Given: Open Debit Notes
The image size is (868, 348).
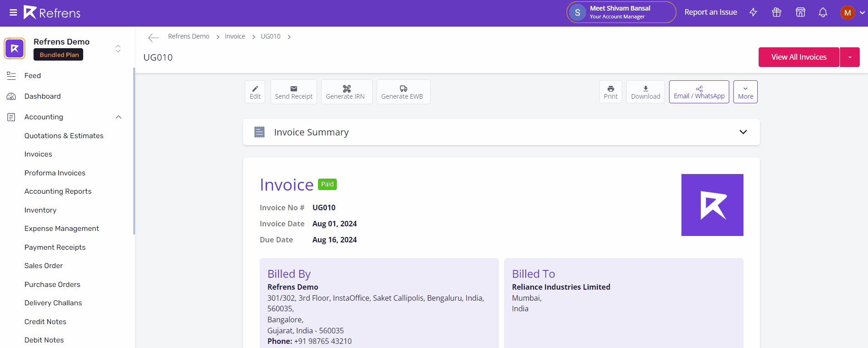Looking at the screenshot, I should point(44,340).
